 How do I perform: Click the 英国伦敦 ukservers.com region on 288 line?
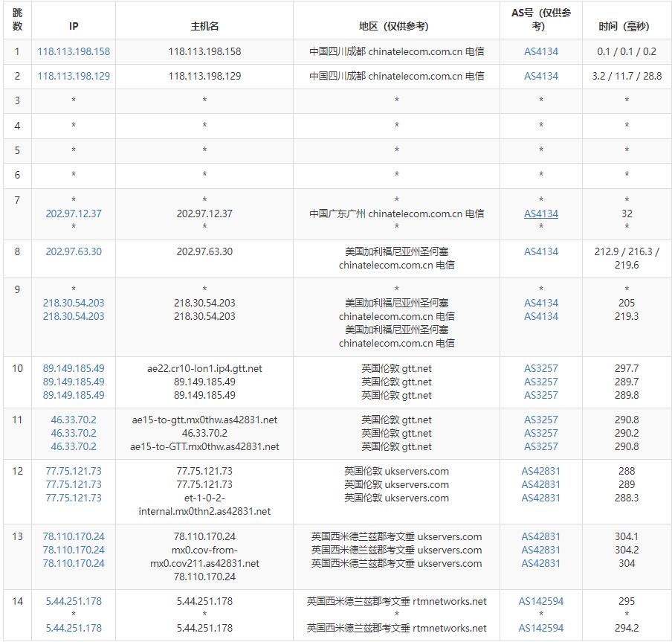point(396,471)
